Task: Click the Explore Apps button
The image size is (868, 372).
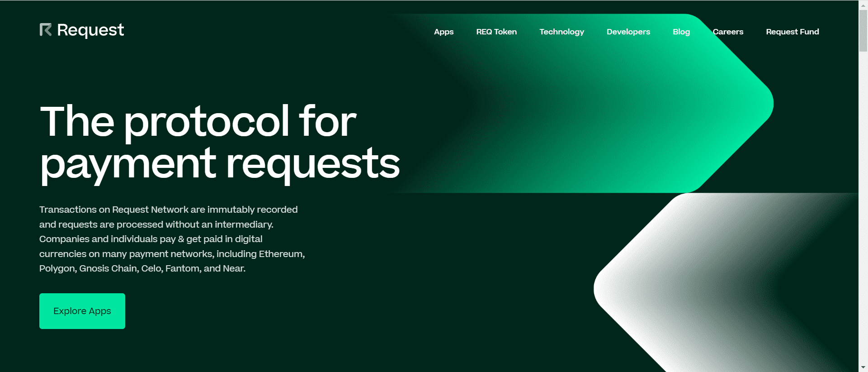Action: tap(82, 311)
